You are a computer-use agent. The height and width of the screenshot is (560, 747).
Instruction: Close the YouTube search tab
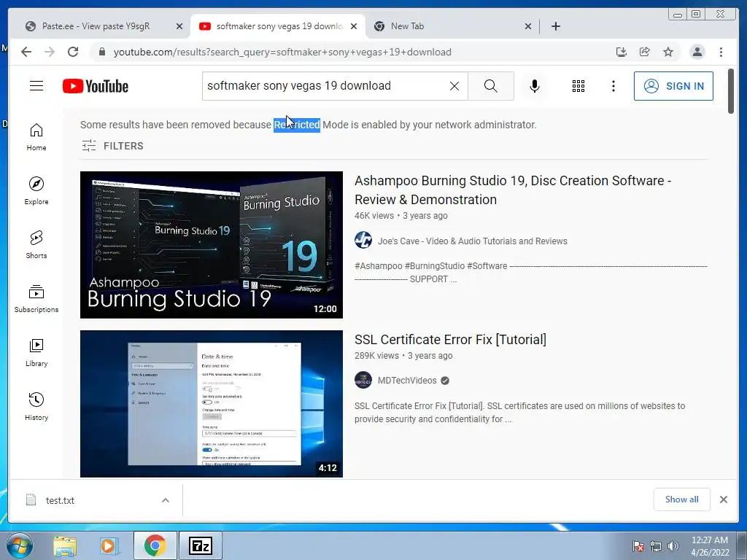354,27
